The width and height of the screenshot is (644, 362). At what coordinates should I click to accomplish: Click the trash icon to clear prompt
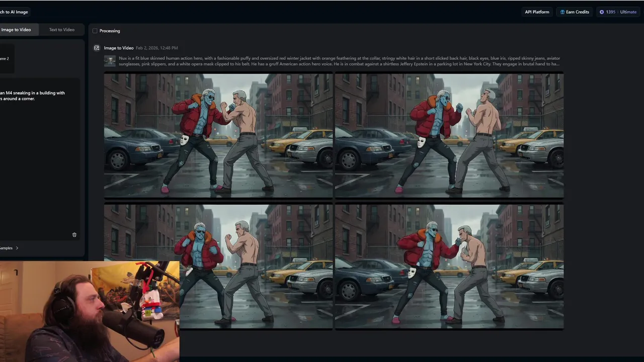pyautogui.click(x=74, y=235)
